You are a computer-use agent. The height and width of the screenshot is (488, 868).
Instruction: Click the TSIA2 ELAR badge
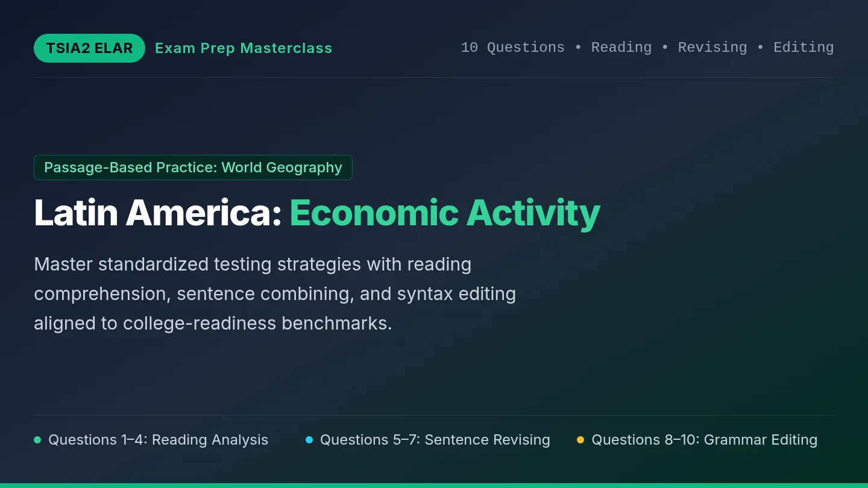pos(89,48)
